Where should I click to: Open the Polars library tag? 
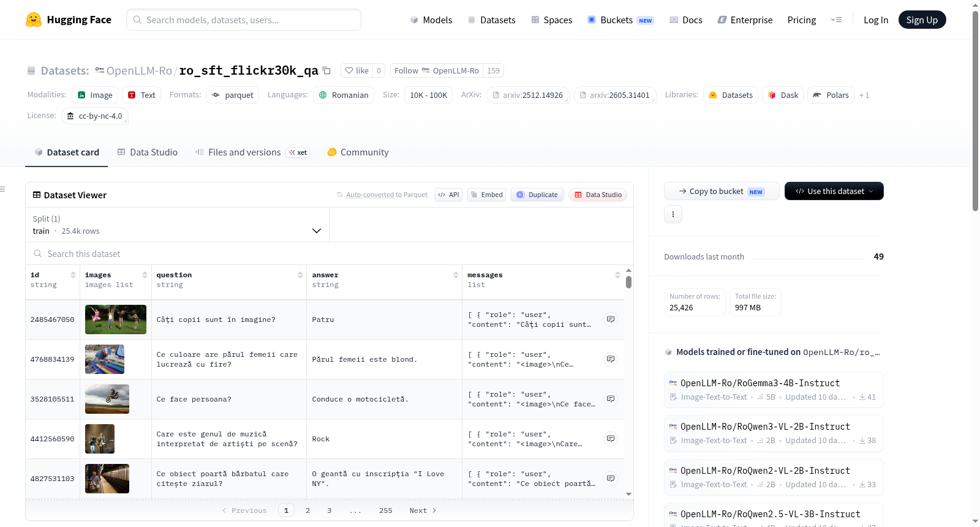tap(831, 95)
